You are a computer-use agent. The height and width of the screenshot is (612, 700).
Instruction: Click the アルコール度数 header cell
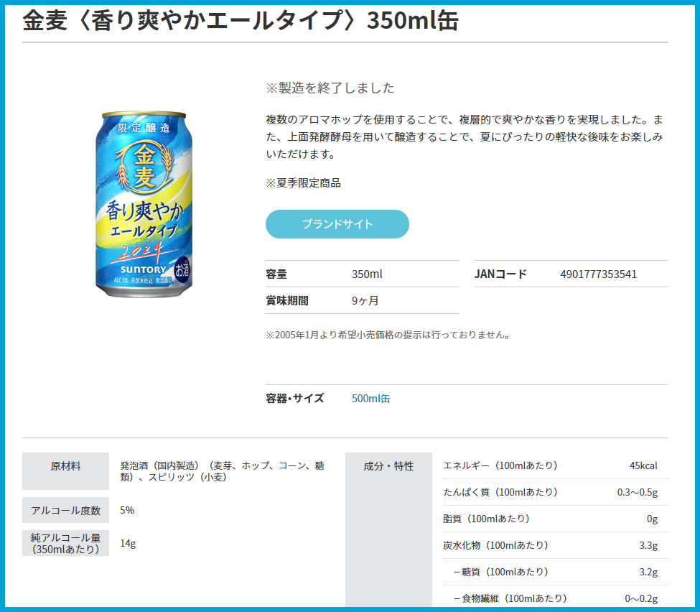(x=65, y=510)
